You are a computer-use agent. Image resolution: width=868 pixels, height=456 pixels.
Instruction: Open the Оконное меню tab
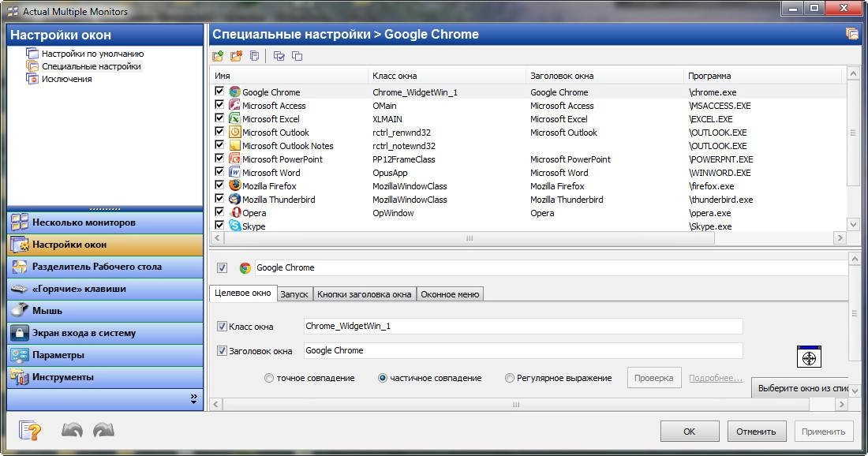(x=450, y=294)
